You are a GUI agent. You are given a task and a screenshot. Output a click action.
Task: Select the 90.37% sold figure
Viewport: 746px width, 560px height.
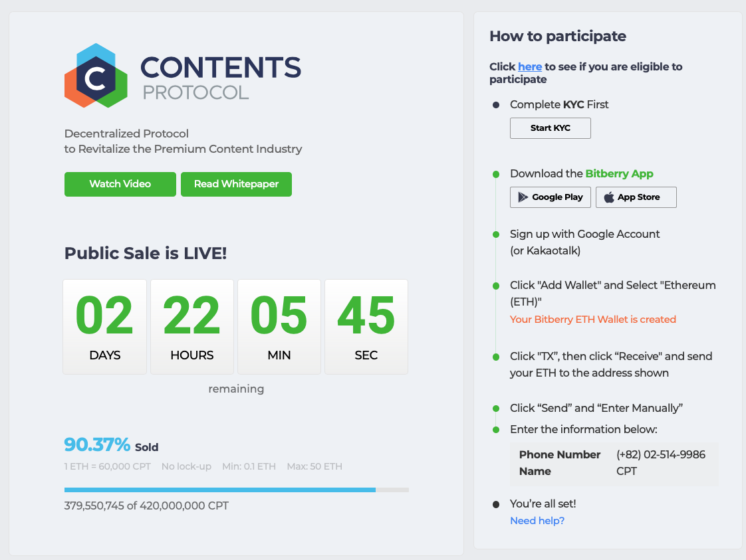97,445
